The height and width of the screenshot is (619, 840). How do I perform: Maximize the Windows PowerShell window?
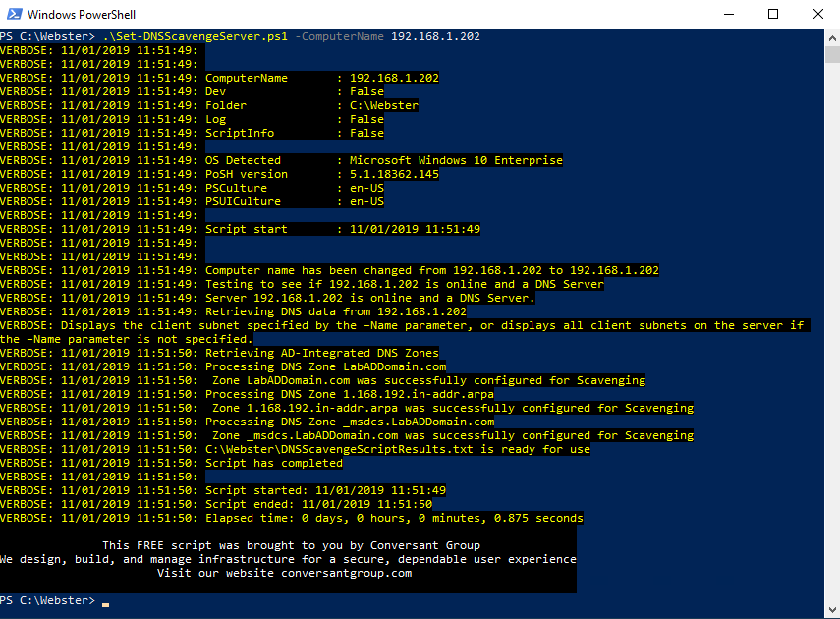pyautogui.click(x=773, y=14)
